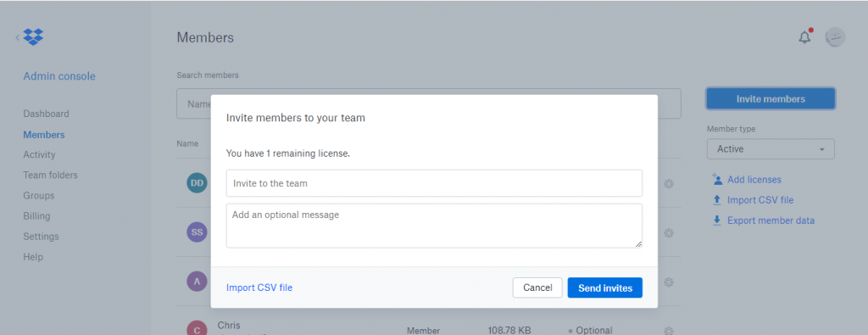This screenshot has width=868, height=335.
Task: Click the Export member data download icon
Action: tap(717, 221)
